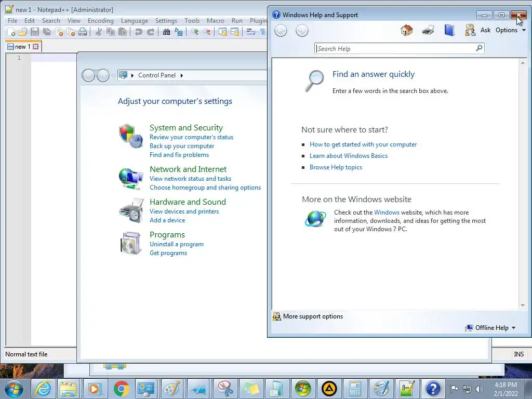532x399 pixels.
Task: Open the Encoding menu in Notepad++
Action: 100,21
